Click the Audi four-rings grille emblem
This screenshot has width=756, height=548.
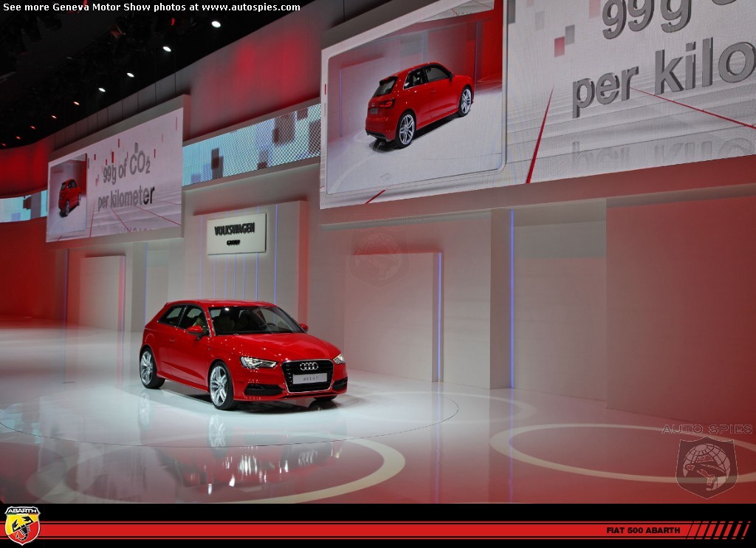tap(309, 366)
